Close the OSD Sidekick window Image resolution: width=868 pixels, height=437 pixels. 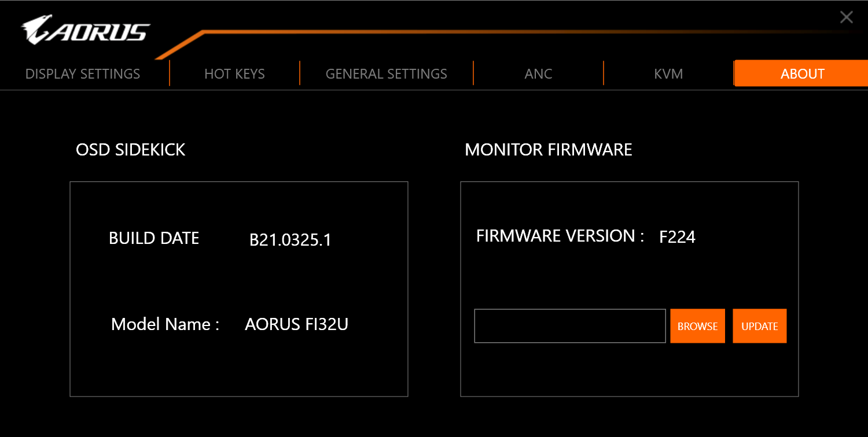pos(846,17)
